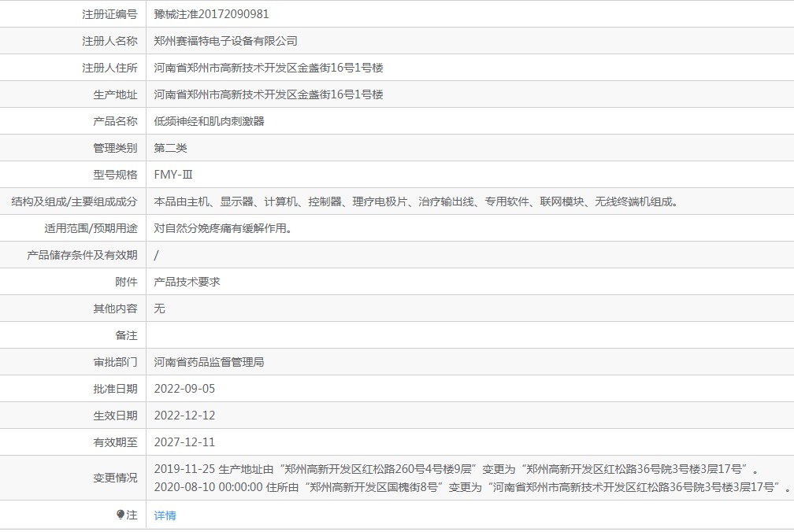Select approving department 河南省药品监督管理局

(x=210, y=362)
